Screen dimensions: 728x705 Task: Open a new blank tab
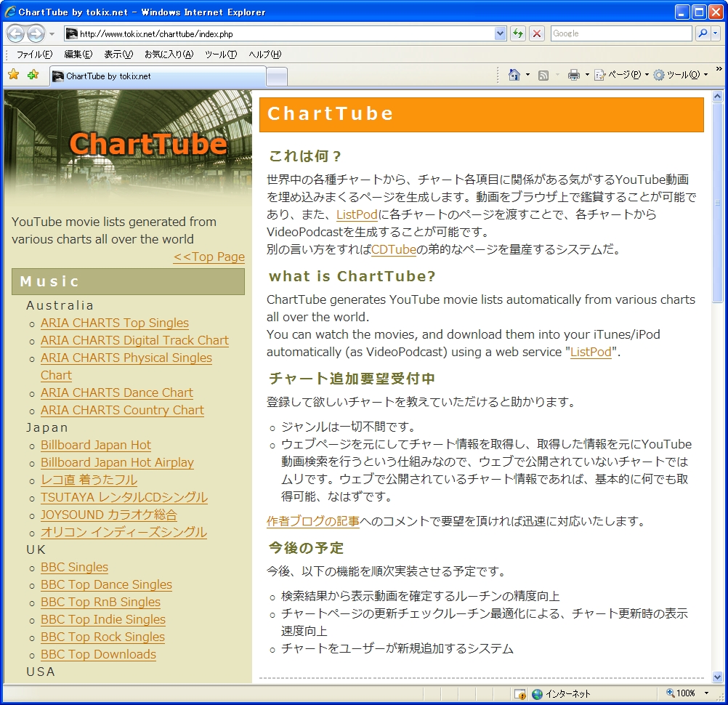[277, 76]
